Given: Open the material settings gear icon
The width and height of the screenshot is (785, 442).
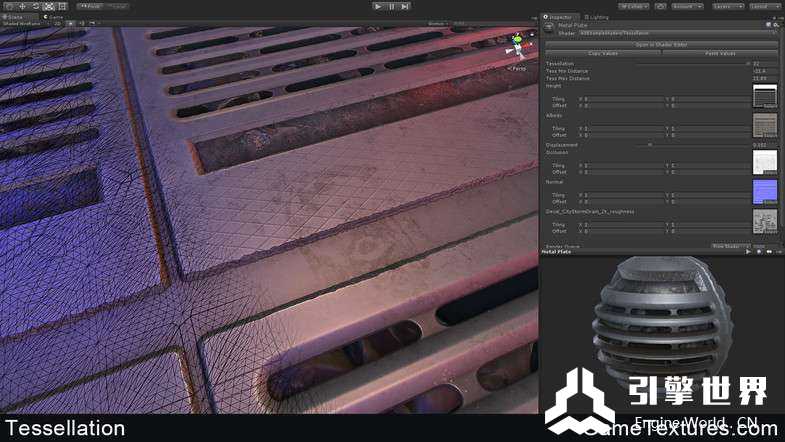Looking at the screenshot, I should click(x=776, y=25).
